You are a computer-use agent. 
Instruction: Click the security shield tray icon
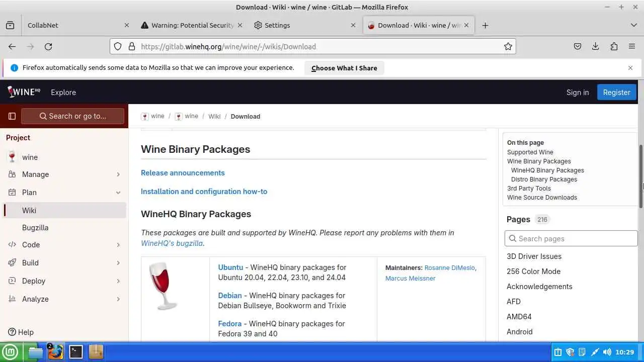pyautogui.click(x=570, y=352)
